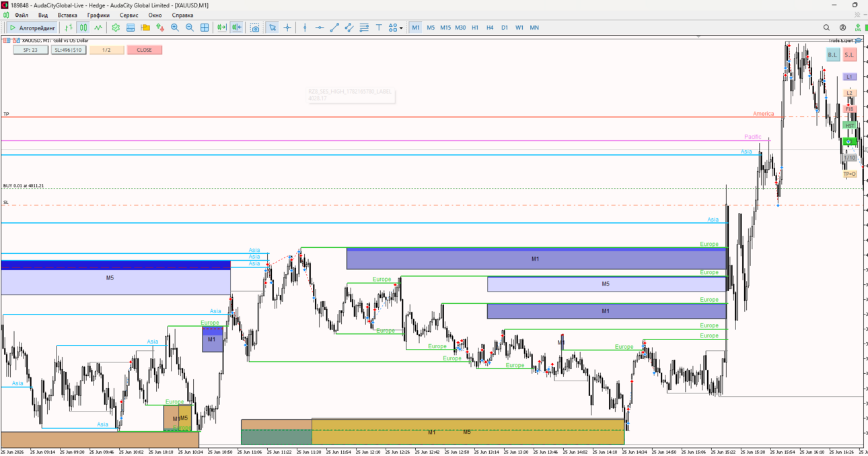868x456 pixels.
Task: Select the arrow cursor tool
Action: point(273,28)
